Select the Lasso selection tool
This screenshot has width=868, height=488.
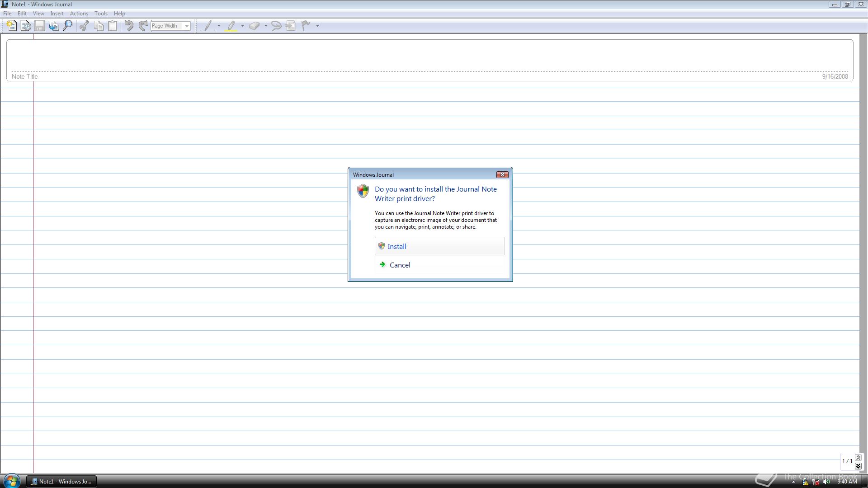(x=276, y=26)
